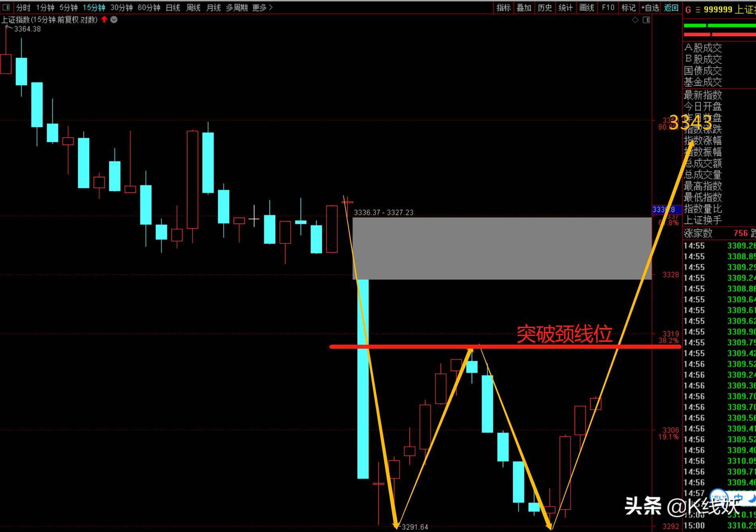
Task: Switch to the 1分钟 period tab
Action: click(45, 8)
